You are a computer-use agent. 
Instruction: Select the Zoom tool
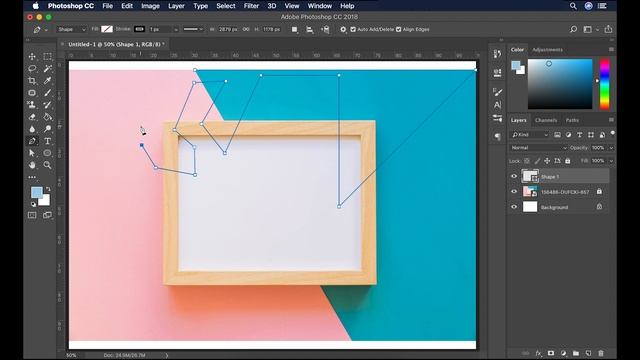[x=47, y=165]
